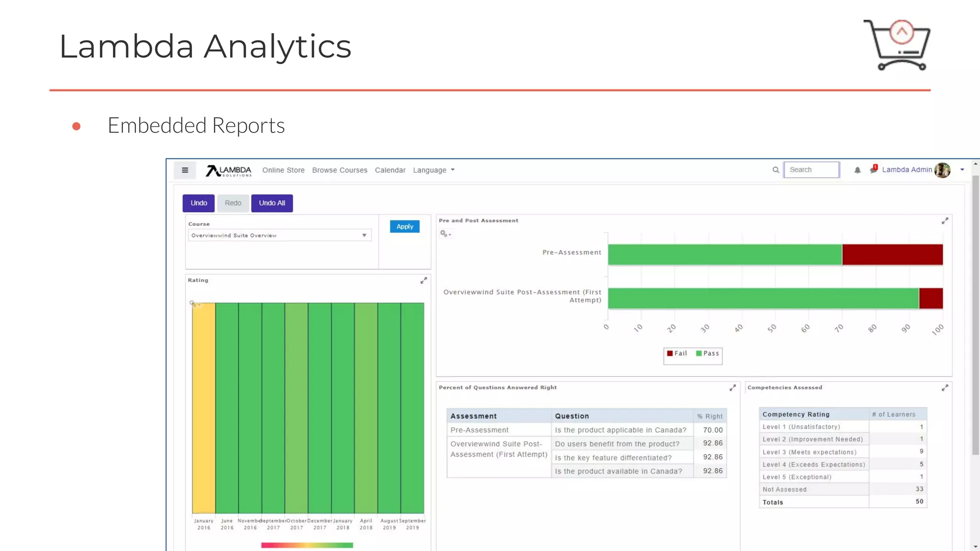The width and height of the screenshot is (980, 551).
Task: Click the shopping cart icon on slide
Action: [x=897, y=44]
